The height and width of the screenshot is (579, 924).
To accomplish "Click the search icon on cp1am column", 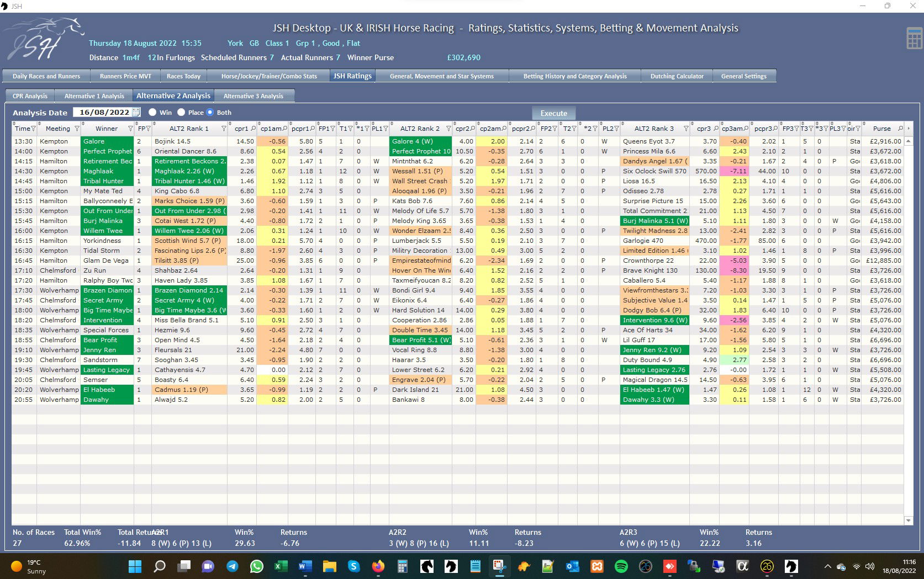I will 285,129.
